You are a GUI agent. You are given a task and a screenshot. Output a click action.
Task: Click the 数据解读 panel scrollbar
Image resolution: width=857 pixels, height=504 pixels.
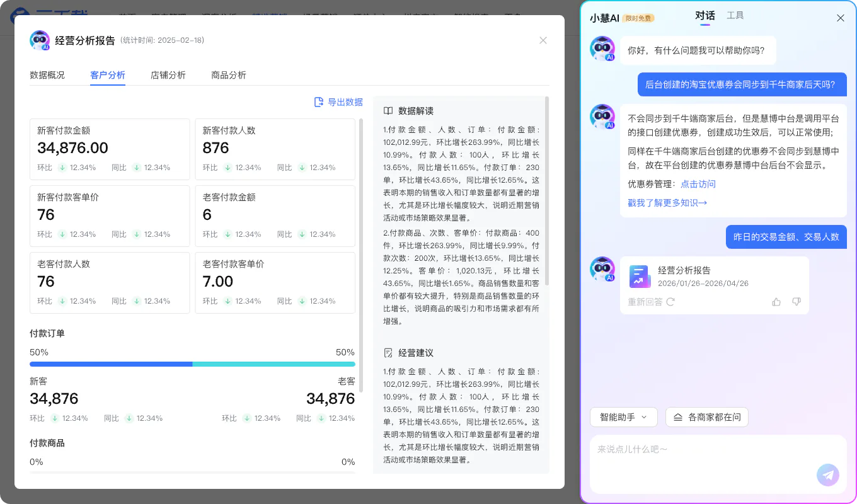pos(547,190)
